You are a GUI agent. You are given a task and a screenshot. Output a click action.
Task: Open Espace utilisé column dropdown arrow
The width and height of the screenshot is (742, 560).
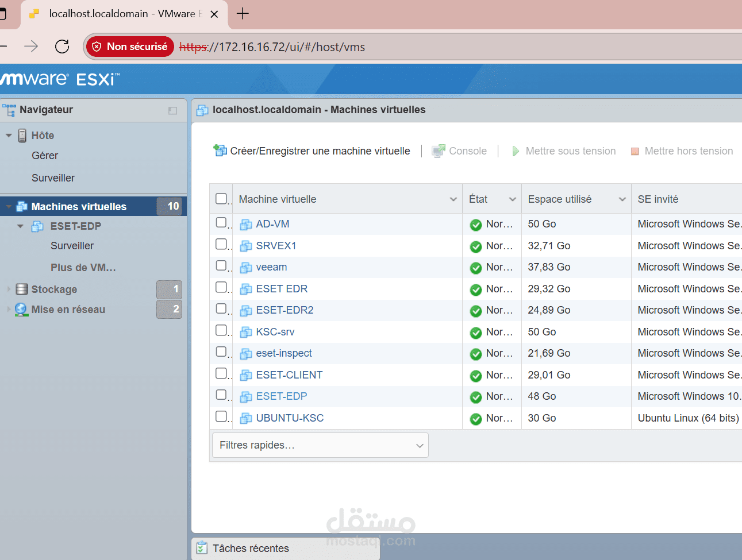622,199
